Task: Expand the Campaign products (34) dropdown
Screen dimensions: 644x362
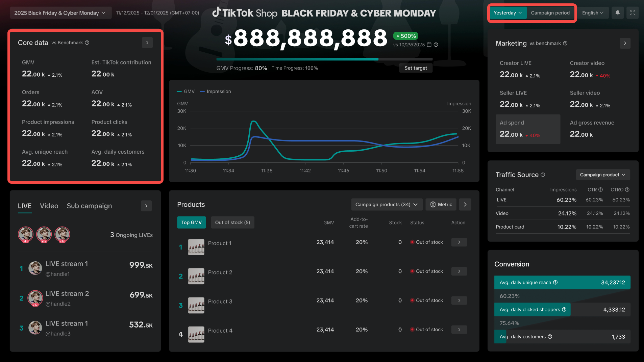Action: [386, 205]
